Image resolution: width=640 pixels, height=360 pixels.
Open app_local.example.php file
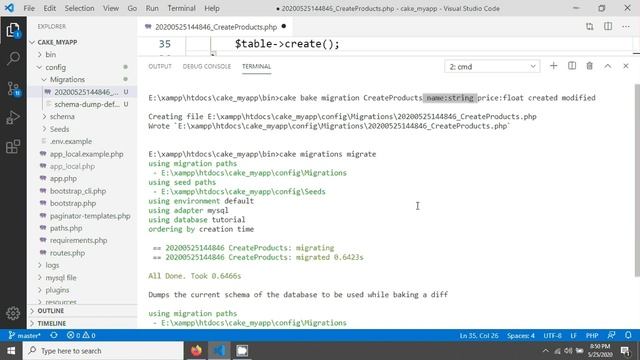(87, 154)
